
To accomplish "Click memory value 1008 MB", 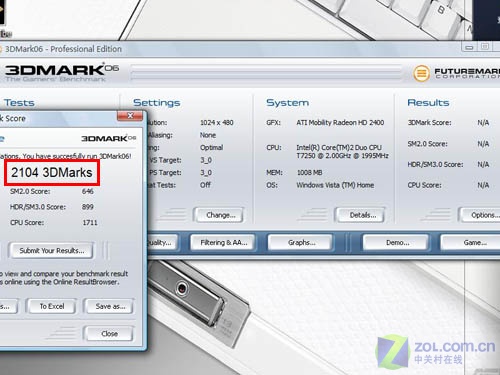I will [310, 172].
